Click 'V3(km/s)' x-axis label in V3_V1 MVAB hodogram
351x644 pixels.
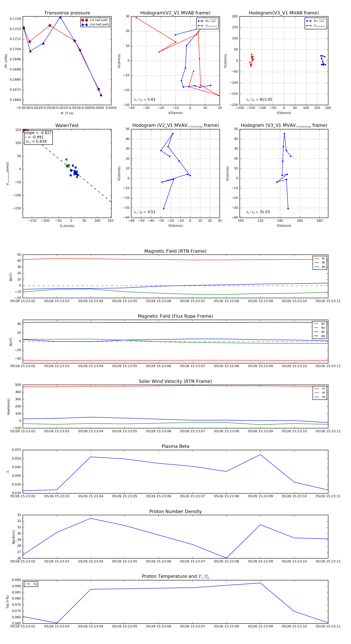[x=284, y=113]
